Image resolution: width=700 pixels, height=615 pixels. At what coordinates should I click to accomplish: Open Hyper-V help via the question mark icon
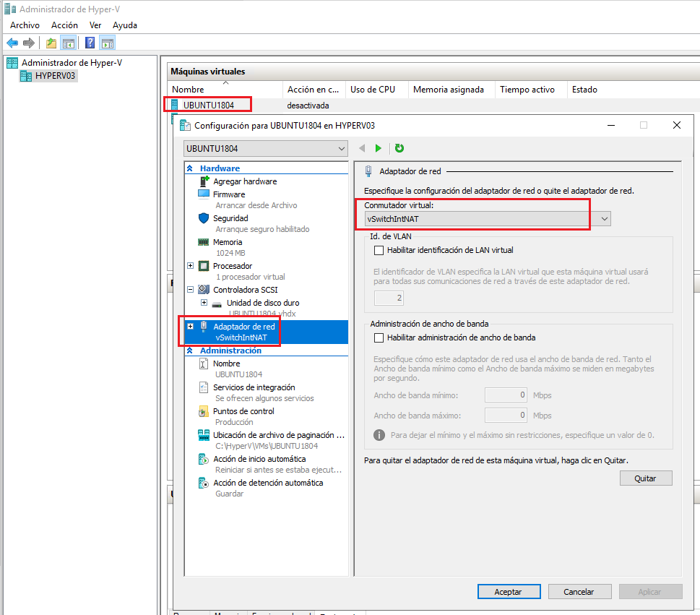pyautogui.click(x=88, y=42)
